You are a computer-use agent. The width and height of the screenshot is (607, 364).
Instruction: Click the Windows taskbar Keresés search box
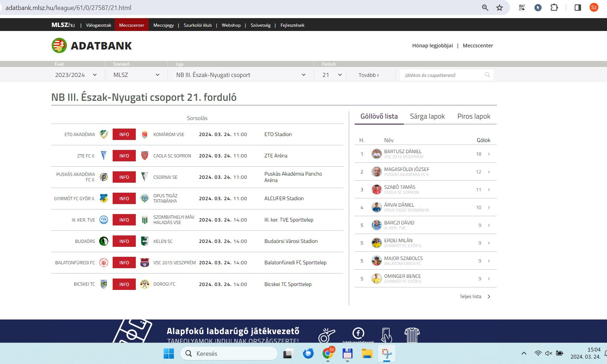[x=229, y=354]
